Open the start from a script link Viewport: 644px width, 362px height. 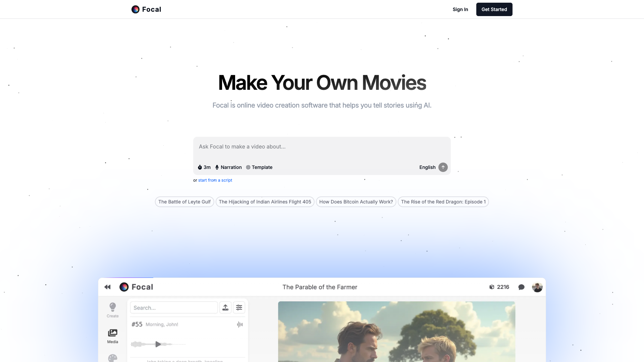tap(215, 180)
